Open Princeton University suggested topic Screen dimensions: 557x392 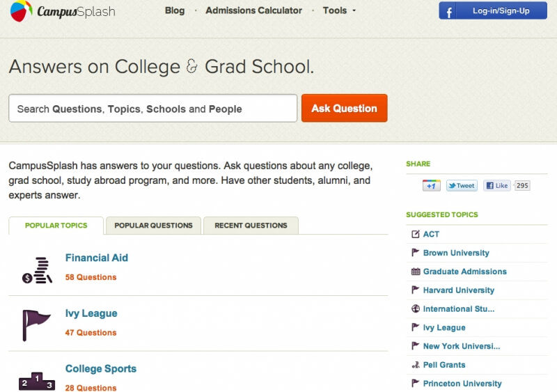tap(462, 384)
